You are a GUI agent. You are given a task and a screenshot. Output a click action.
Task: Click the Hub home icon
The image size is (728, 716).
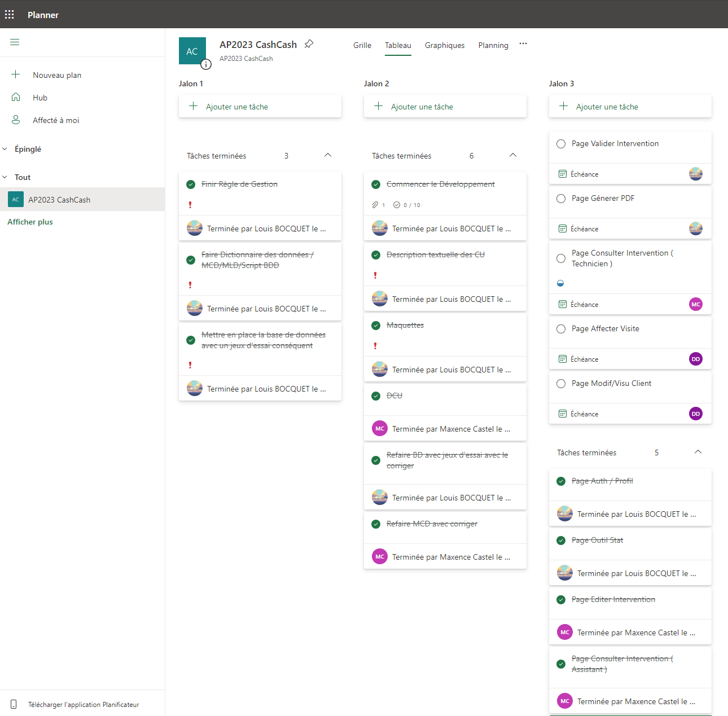[x=16, y=98]
